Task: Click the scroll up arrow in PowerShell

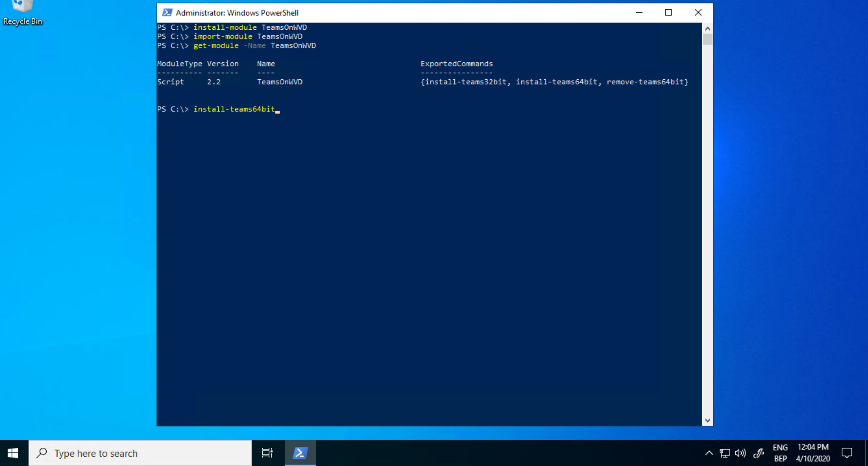Action: [707, 28]
